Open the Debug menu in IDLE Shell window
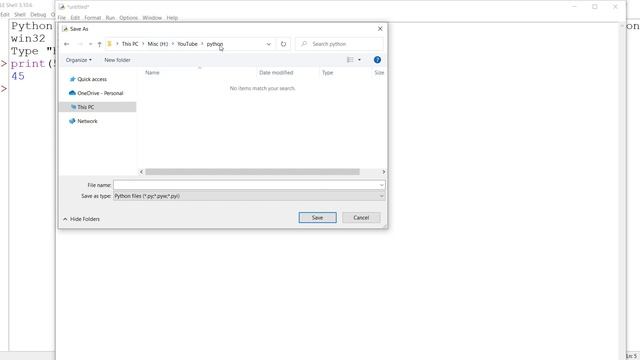The image size is (640, 360). tap(38, 15)
